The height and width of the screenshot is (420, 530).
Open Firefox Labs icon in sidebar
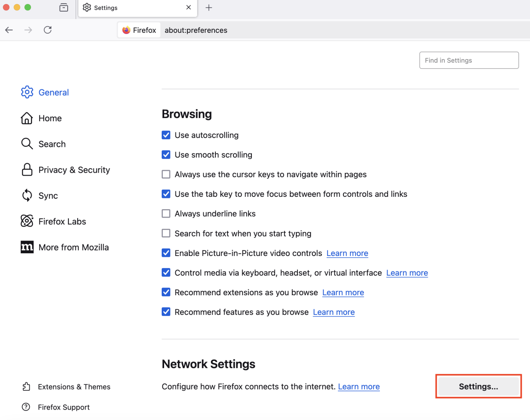[x=27, y=221]
